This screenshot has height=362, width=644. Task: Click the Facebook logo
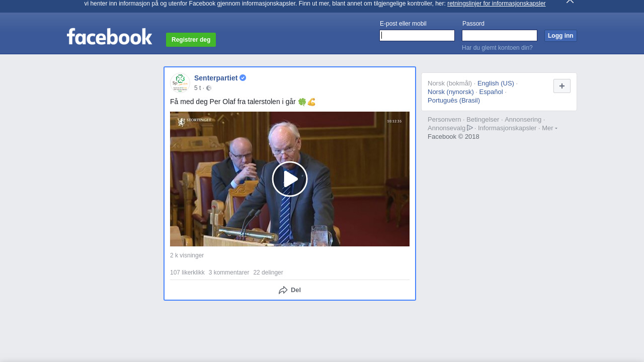(x=109, y=37)
